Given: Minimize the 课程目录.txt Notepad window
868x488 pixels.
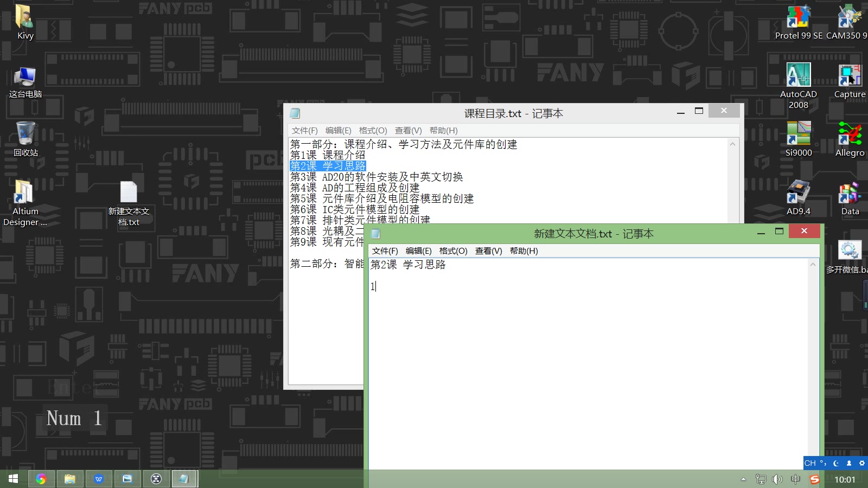Looking at the screenshot, I should (681, 112).
